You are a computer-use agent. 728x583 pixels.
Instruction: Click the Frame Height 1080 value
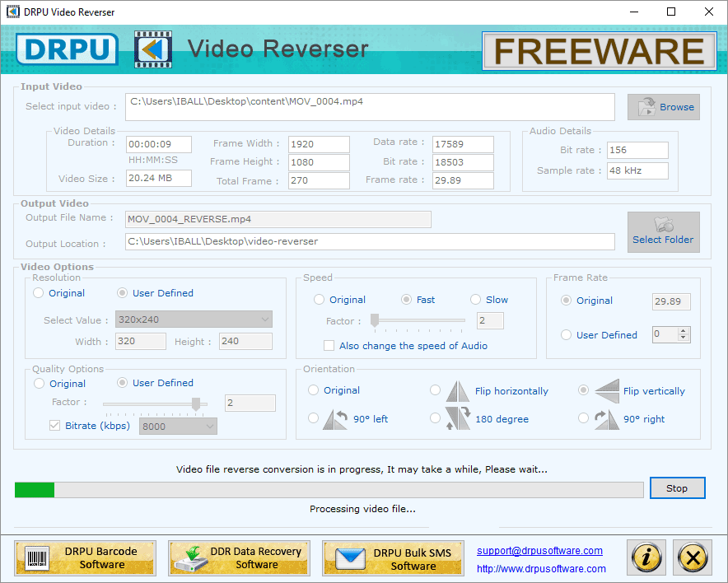point(319,162)
